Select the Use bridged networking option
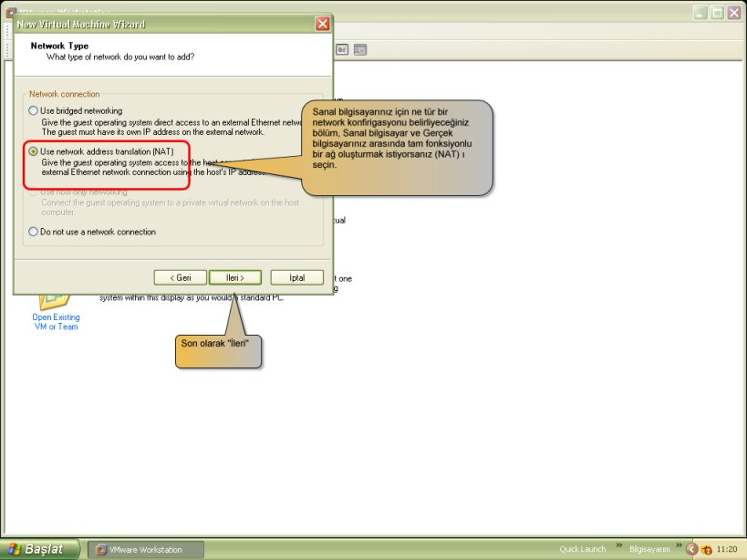This screenshot has height=560, width=747. click(34, 110)
